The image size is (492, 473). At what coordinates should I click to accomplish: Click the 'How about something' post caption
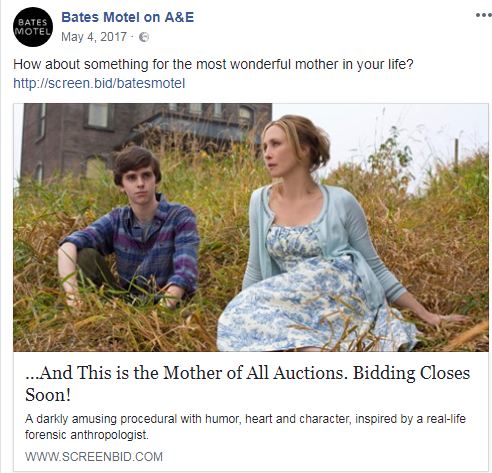pyautogui.click(x=213, y=64)
